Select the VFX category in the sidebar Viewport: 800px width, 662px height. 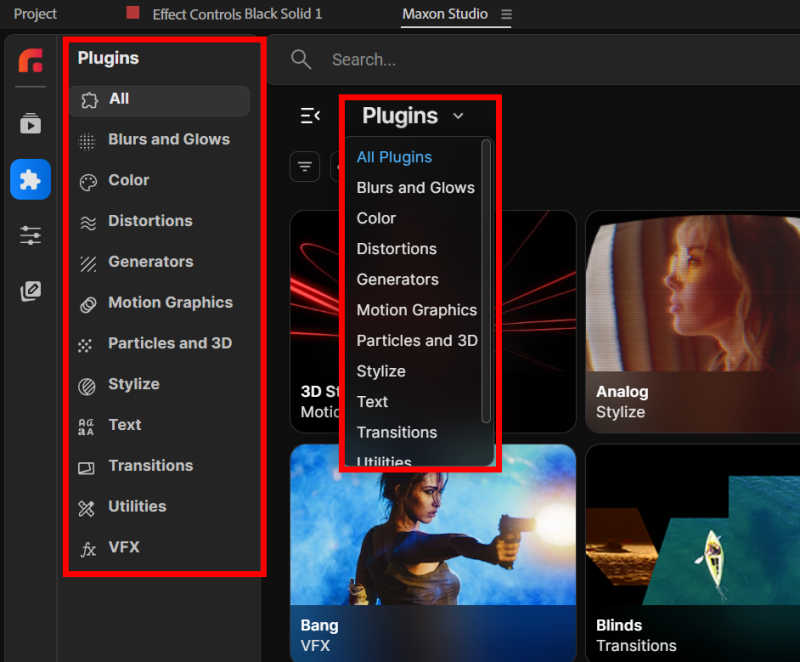[x=124, y=548]
